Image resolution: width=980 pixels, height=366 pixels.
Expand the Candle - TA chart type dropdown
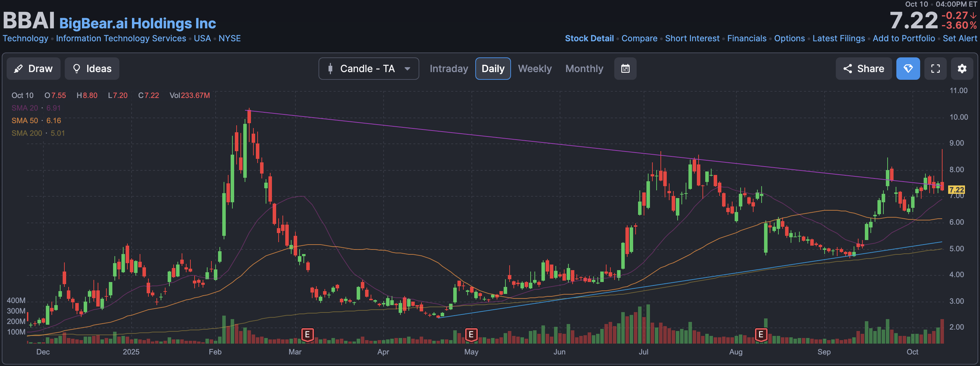pos(369,69)
